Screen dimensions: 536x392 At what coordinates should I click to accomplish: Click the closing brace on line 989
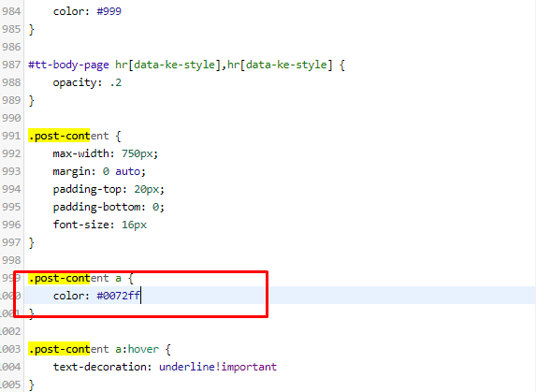point(32,100)
